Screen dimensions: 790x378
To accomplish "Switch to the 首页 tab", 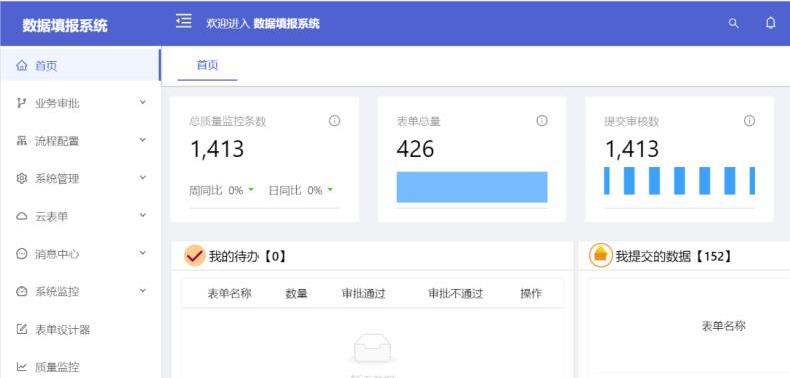I will (x=207, y=66).
